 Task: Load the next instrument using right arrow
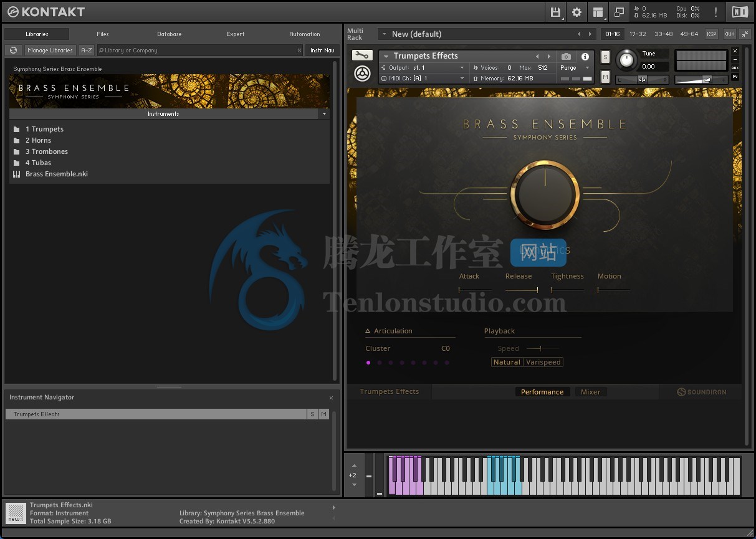[x=548, y=57]
